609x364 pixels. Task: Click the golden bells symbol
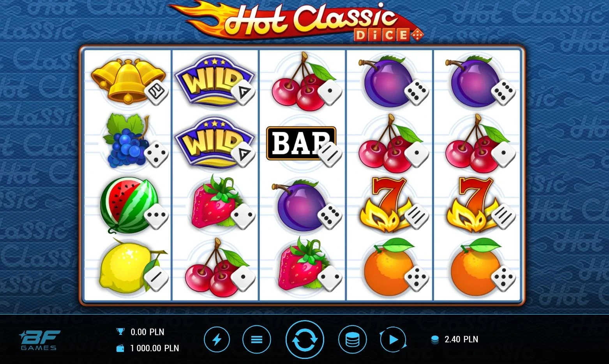point(128,81)
